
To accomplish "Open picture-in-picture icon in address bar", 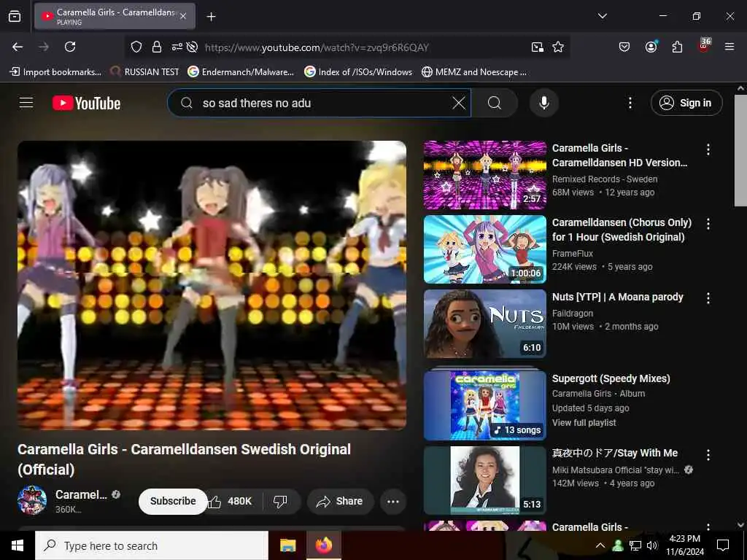I will (538, 47).
